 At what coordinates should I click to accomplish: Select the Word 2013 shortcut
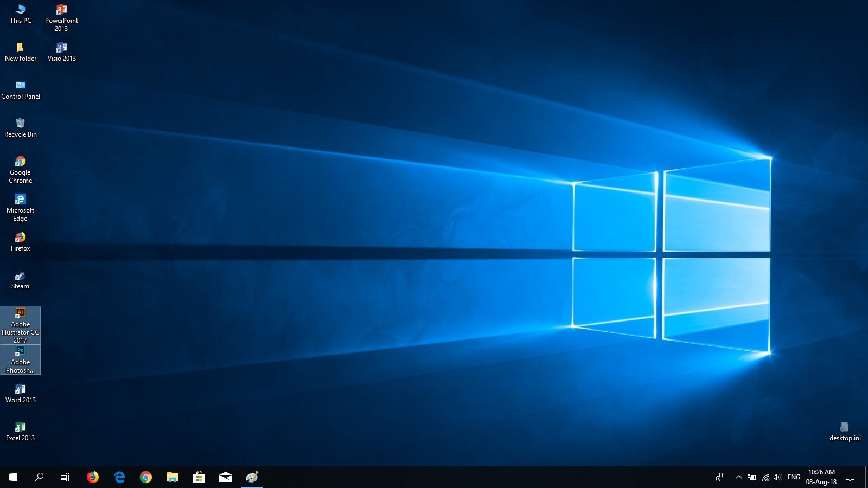[x=21, y=394]
